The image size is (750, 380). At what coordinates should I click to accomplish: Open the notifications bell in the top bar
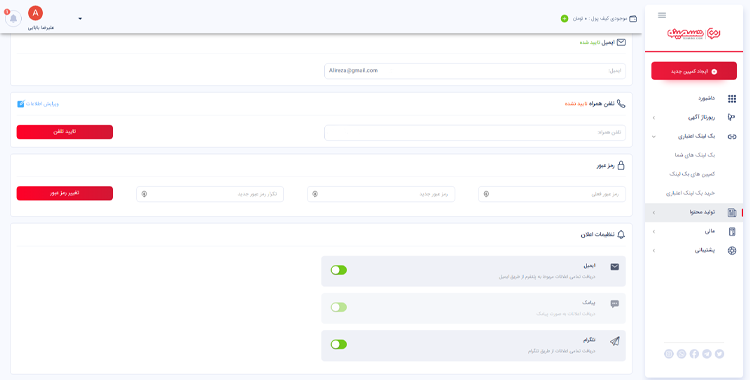pos(13,19)
